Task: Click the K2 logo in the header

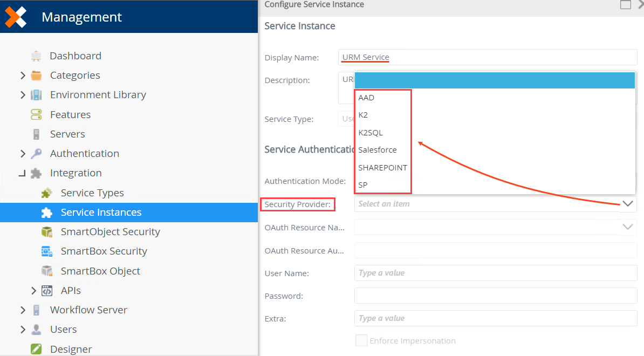Action: (x=15, y=17)
